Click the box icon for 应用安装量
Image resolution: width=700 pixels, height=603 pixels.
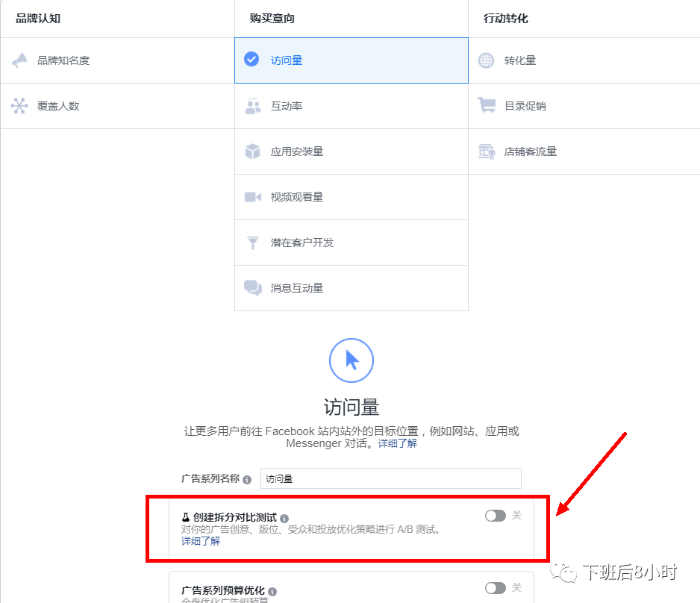(x=253, y=151)
